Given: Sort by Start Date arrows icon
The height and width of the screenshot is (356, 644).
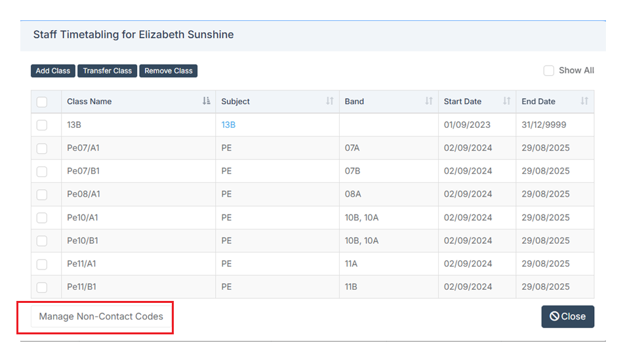Looking at the screenshot, I should 507,101.
